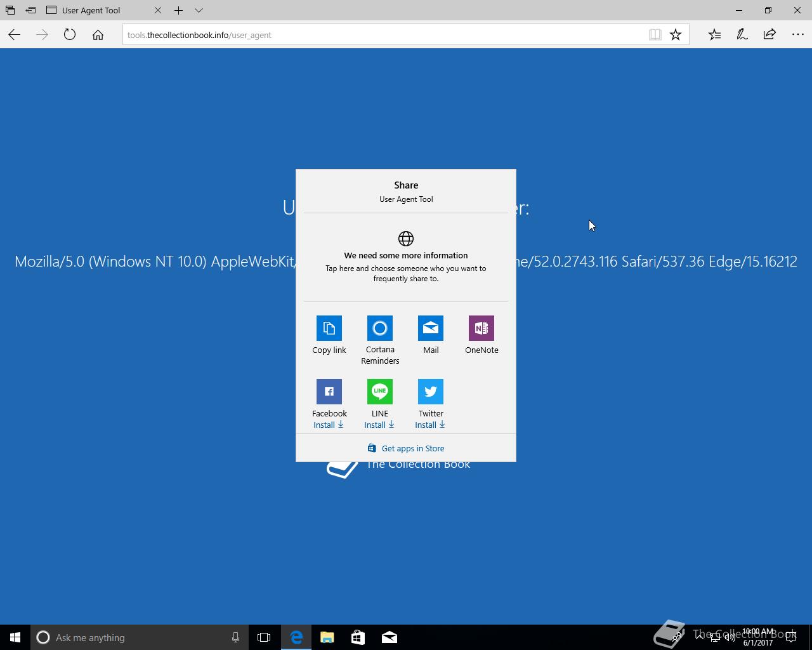The height and width of the screenshot is (650, 812).
Task: Open the Mail app from the taskbar
Action: point(390,637)
